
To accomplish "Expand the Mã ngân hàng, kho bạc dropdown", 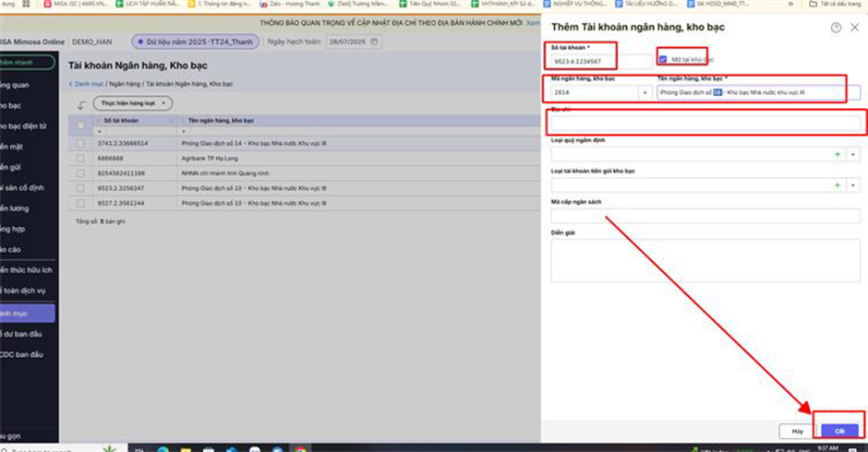I will [x=644, y=93].
